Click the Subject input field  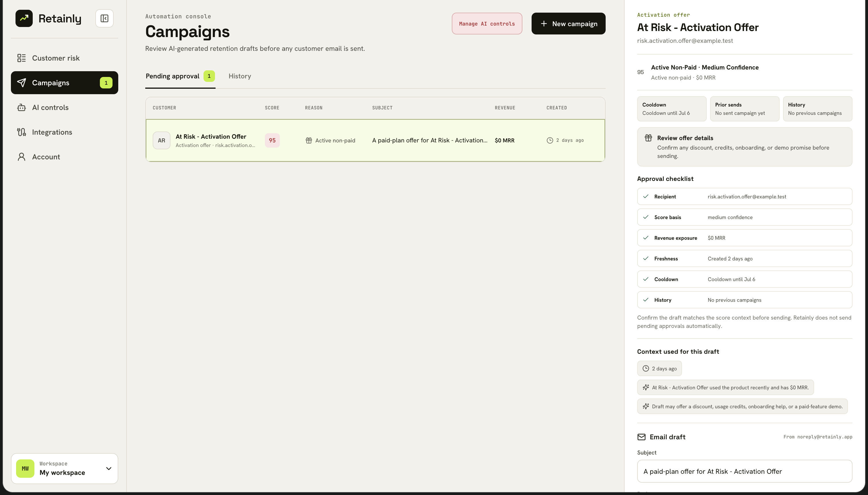(x=745, y=471)
